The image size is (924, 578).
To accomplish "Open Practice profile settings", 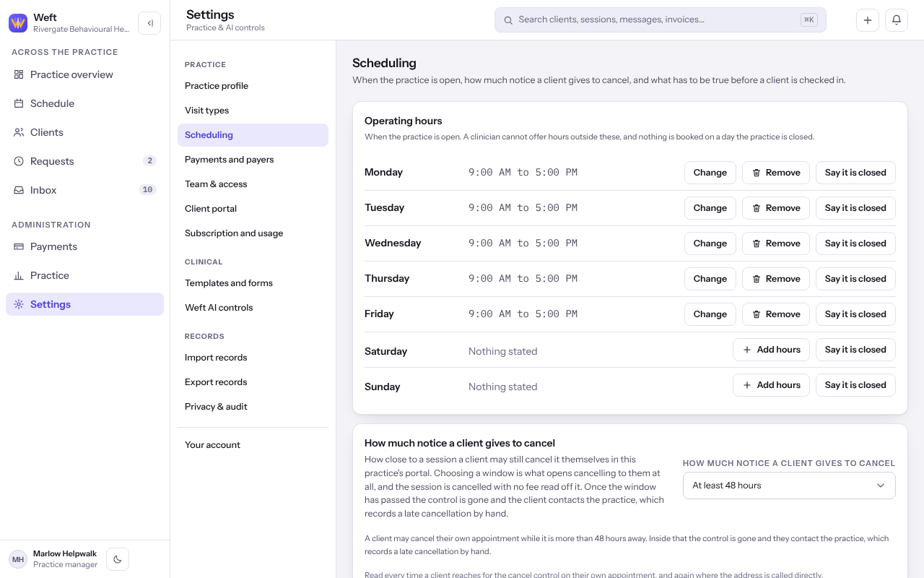I will click(x=253, y=86).
